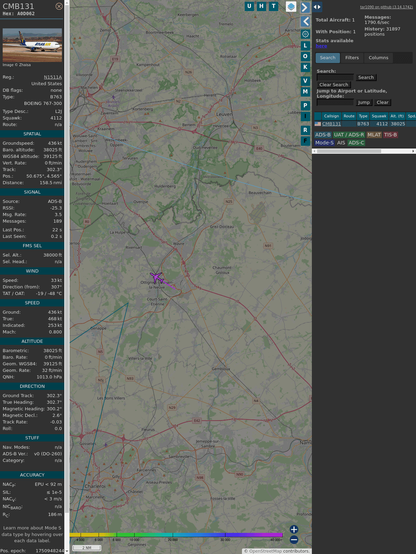Image resolution: width=416 pixels, height=554 pixels.
Task: Click the Clear button beside Jump
Action: click(x=382, y=102)
